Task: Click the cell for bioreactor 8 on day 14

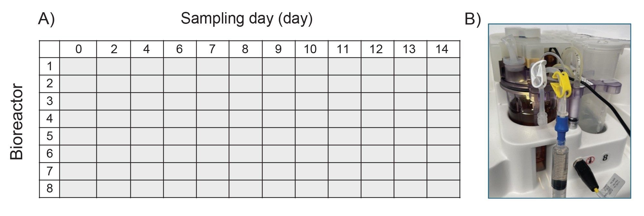Action: pyautogui.click(x=443, y=188)
